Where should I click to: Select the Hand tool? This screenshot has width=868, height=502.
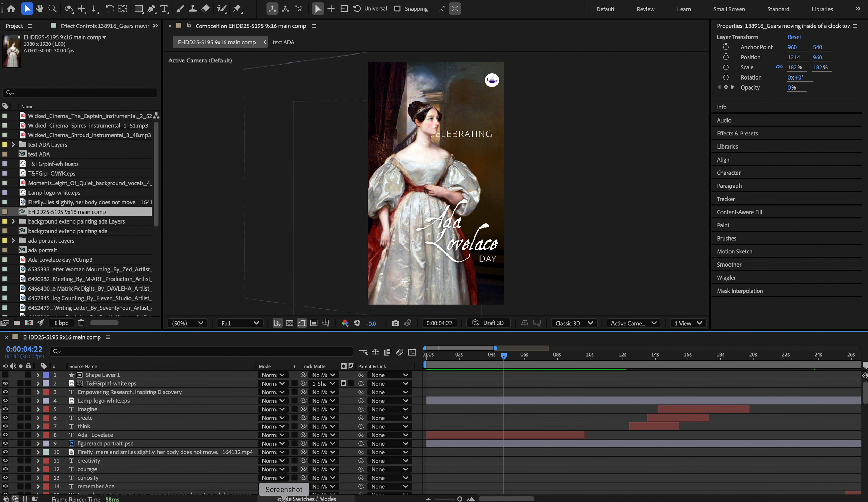pyautogui.click(x=40, y=9)
